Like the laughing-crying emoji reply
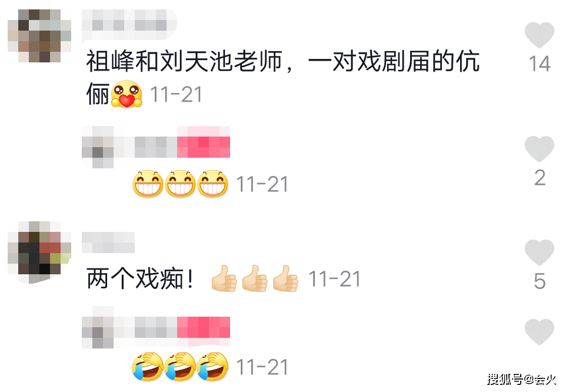Viewport: 569px width, 392px height. pos(539,332)
